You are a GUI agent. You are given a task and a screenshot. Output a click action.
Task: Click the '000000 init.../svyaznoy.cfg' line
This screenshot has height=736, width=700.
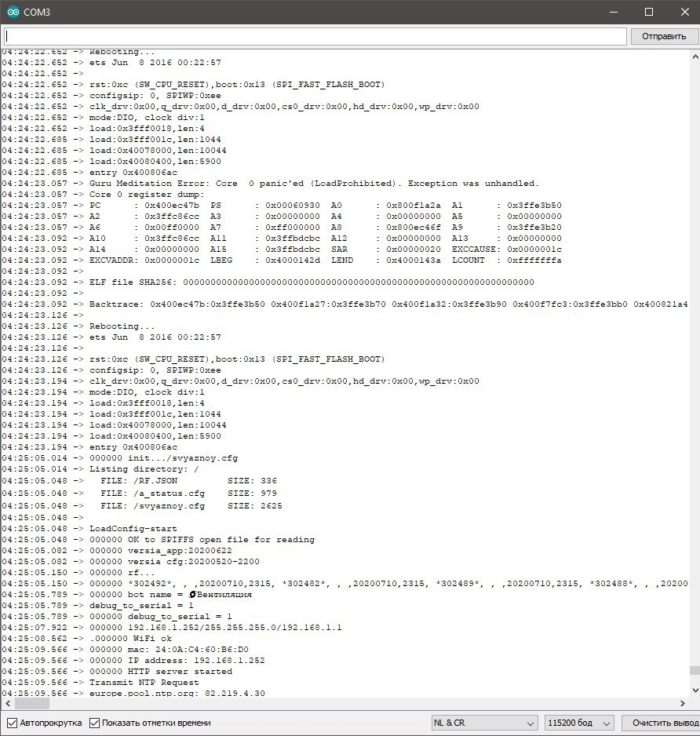(163, 458)
